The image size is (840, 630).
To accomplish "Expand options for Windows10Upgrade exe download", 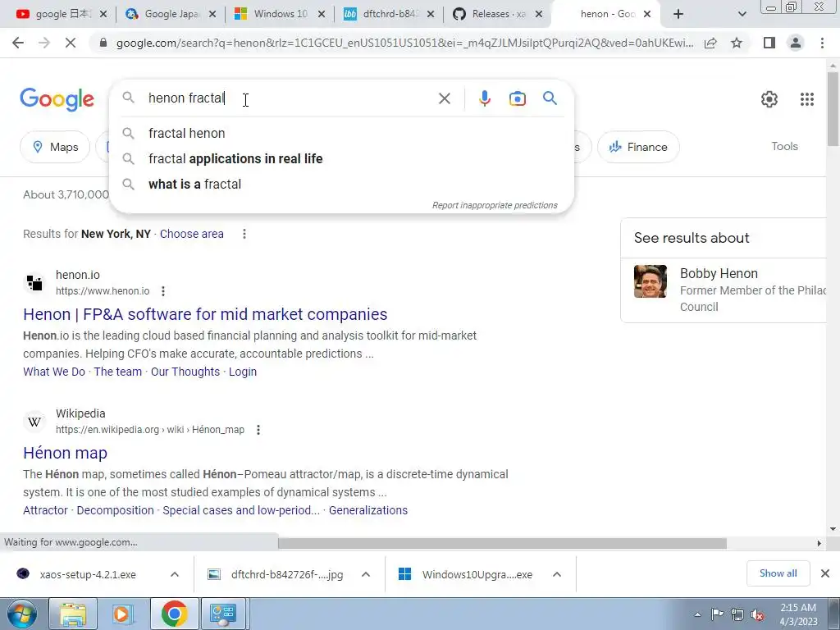I will pos(557,575).
